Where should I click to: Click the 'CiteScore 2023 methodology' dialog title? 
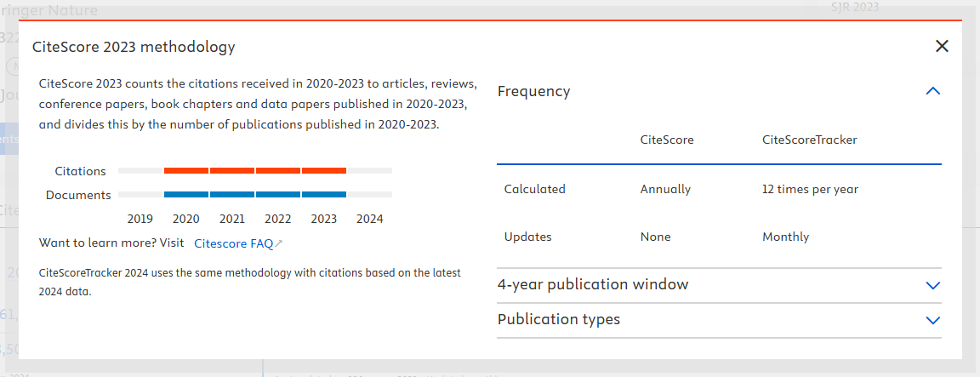point(134,47)
